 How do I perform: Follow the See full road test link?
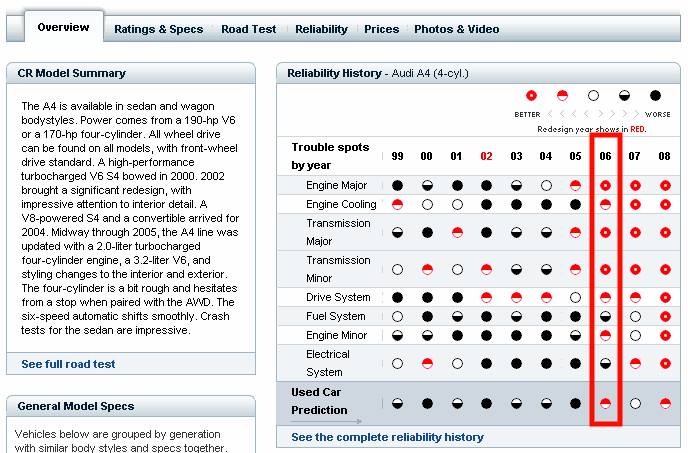click(x=68, y=364)
